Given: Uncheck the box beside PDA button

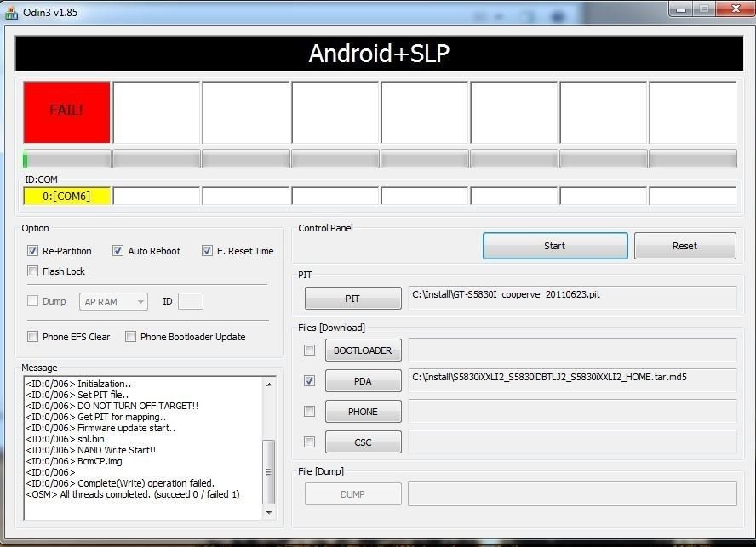Looking at the screenshot, I should [310, 381].
